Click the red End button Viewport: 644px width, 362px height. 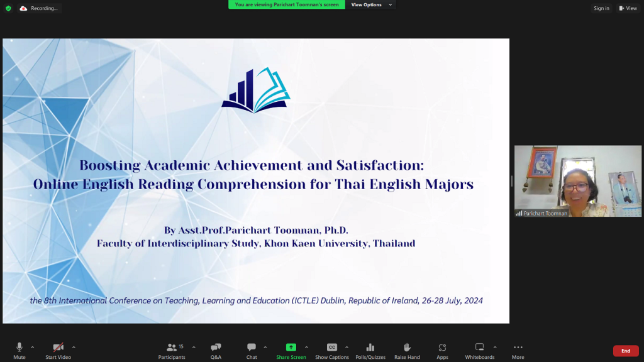pos(625,351)
